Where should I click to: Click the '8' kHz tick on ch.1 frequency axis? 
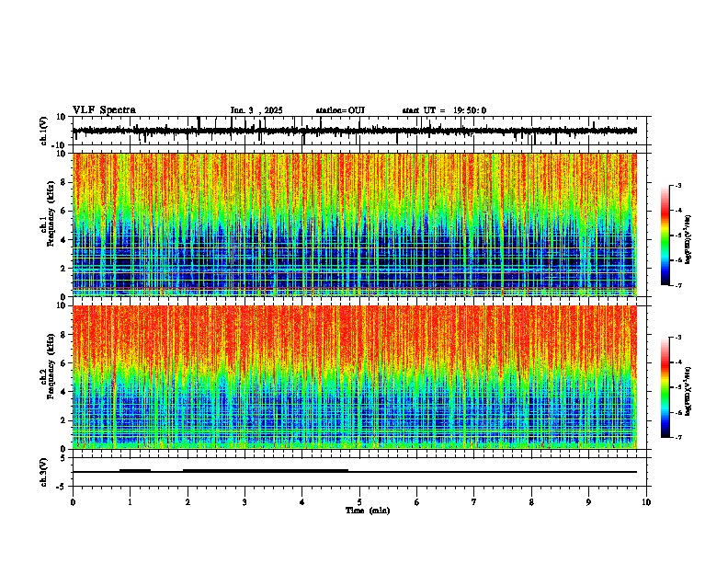point(63,182)
